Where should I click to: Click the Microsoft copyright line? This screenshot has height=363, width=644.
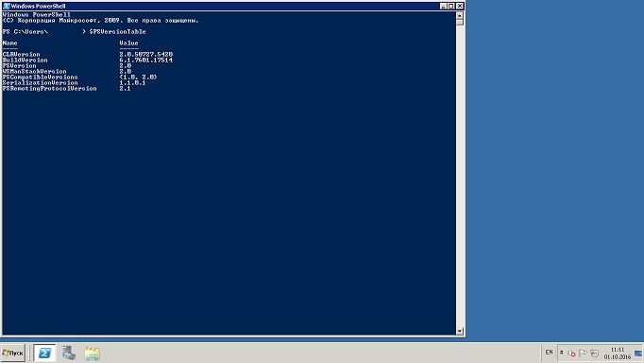(x=101, y=20)
